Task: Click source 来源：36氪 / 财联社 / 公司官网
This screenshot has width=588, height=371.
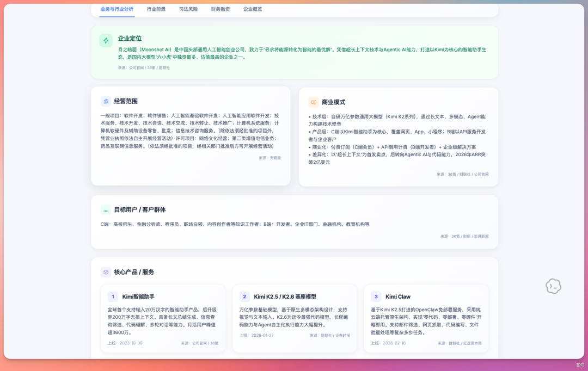Action: [462, 174]
